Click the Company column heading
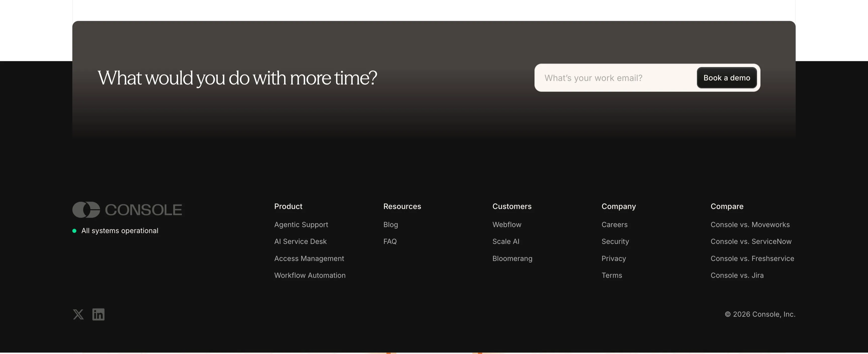The height and width of the screenshot is (354, 868). point(619,206)
